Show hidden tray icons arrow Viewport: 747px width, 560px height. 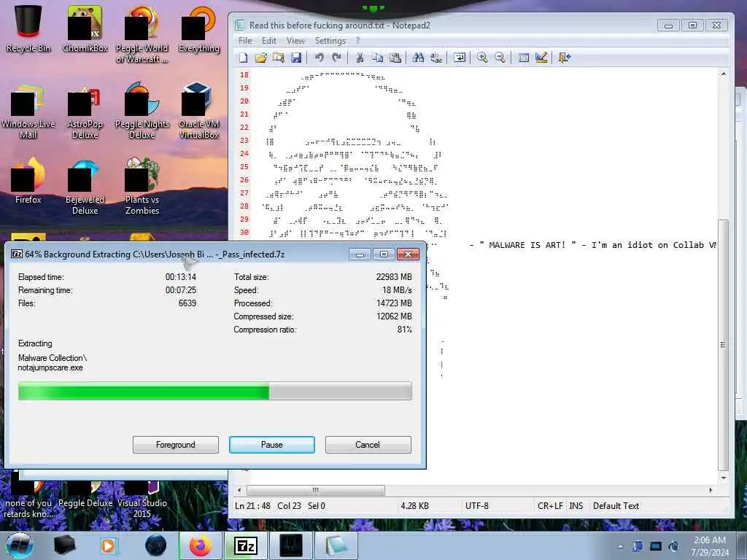coord(620,546)
